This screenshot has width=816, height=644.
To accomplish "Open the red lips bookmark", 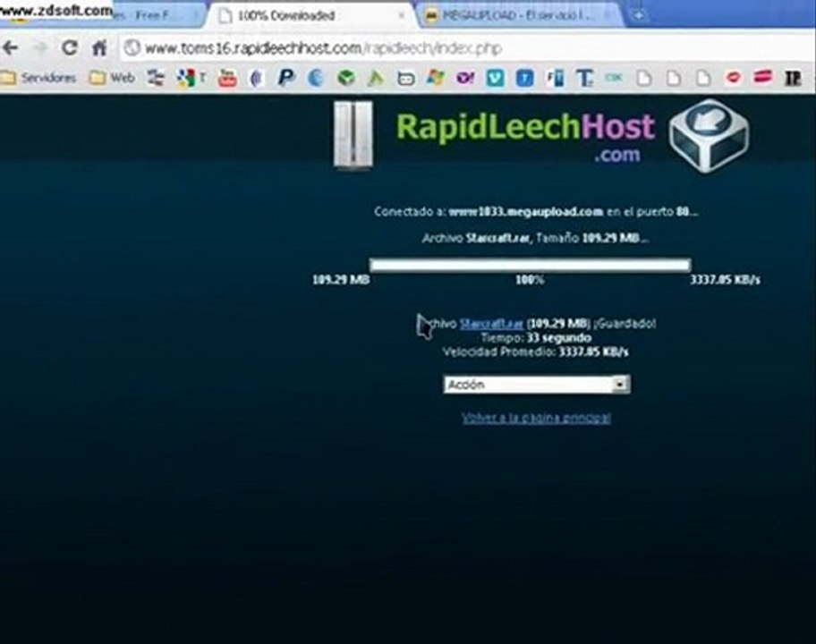I will [734, 78].
